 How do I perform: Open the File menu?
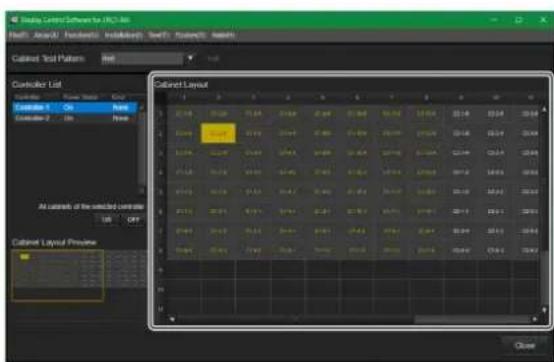pyautogui.click(x=18, y=35)
